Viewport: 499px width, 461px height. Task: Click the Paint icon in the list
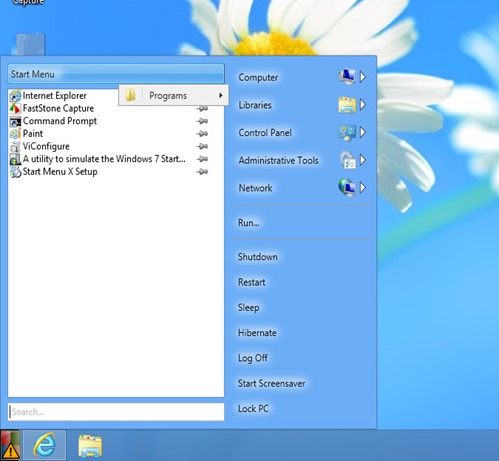[15, 134]
